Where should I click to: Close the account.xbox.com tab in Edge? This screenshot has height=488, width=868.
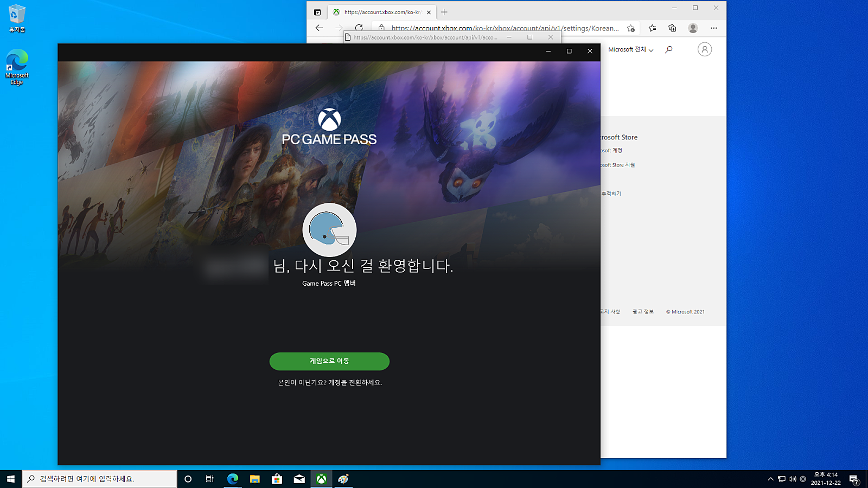coord(429,12)
